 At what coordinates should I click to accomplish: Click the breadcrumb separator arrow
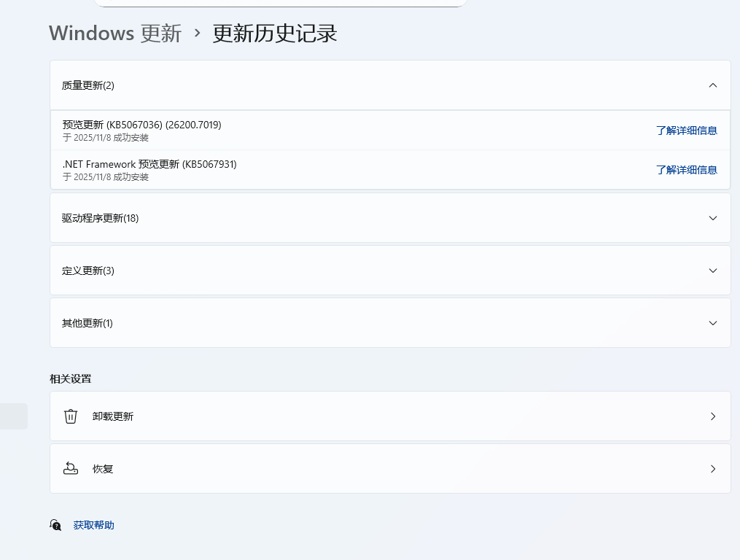pos(198,33)
